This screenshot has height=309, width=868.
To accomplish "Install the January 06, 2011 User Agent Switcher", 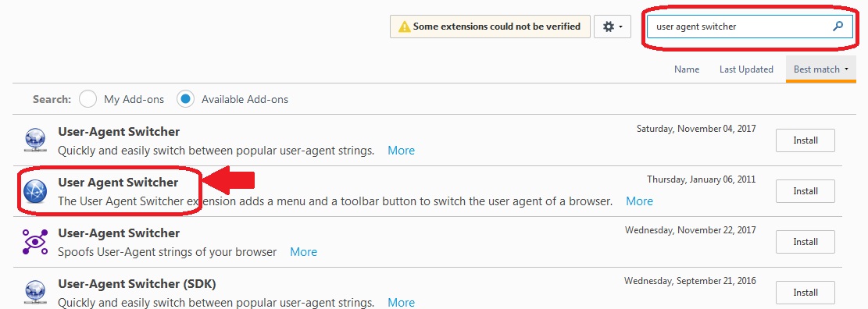I will coord(805,191).
